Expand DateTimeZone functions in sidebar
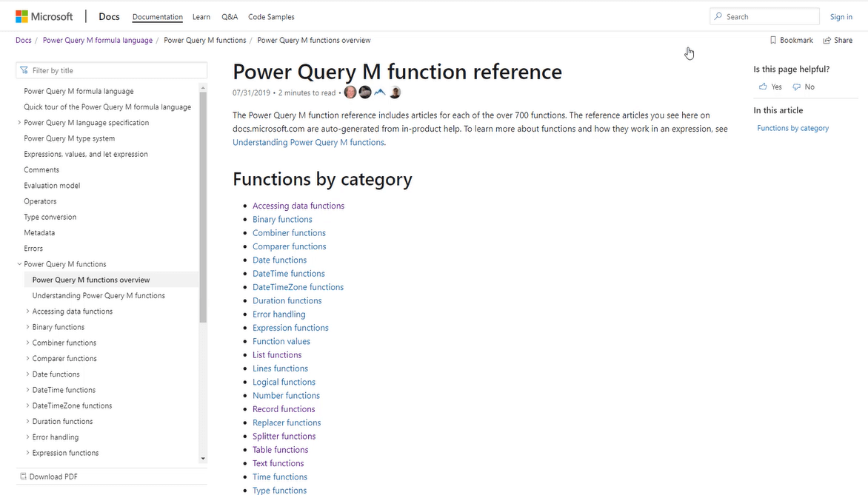This screenshot has height=495, width=868. coord(27,405)
